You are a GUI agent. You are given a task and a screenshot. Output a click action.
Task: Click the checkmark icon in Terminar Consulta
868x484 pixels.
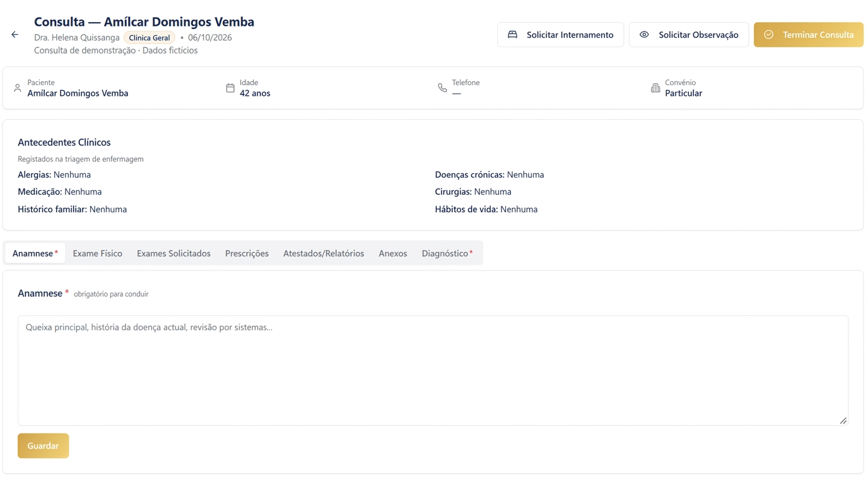(x=768, y=35)
